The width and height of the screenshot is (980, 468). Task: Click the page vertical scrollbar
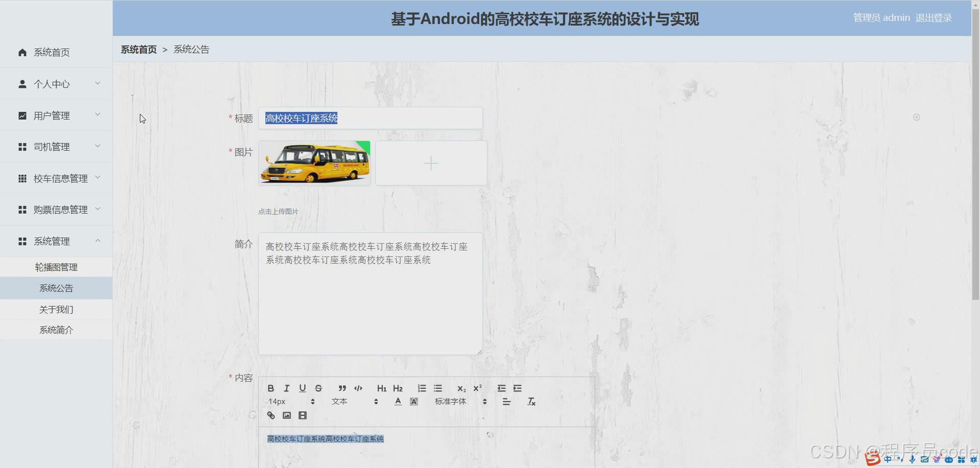pos(975,153)
